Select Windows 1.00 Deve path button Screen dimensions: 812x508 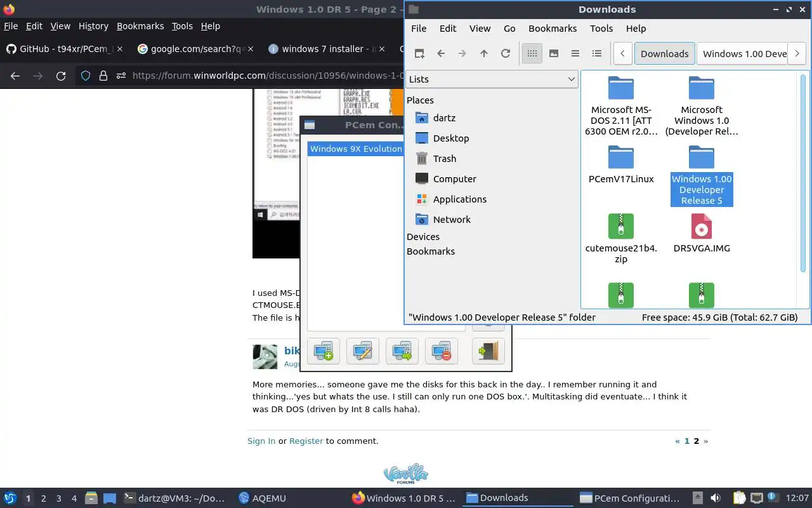pos(744,53)
